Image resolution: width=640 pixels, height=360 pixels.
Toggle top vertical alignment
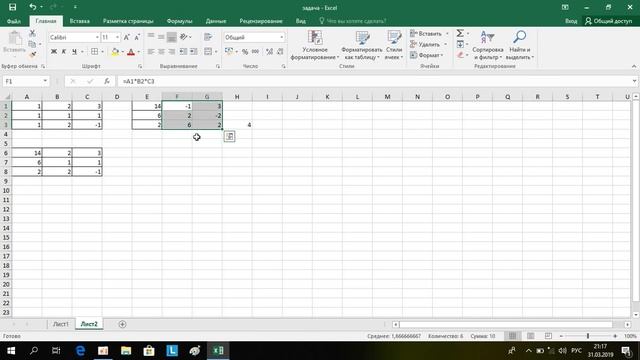coord(151,37)
